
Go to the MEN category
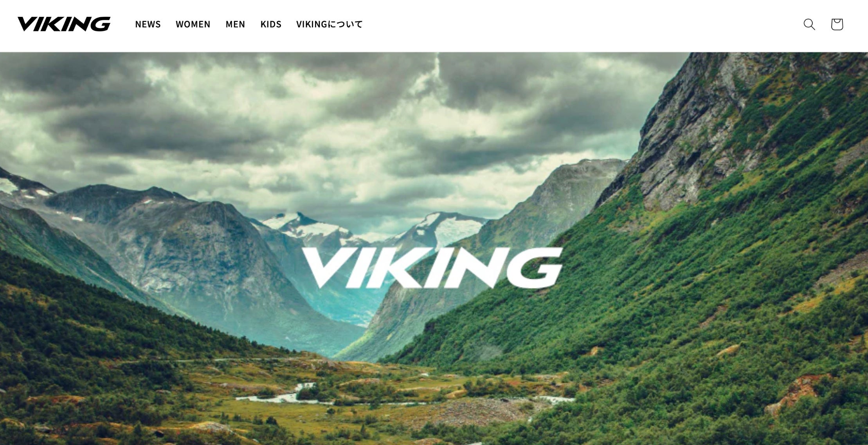coord(235,24)
